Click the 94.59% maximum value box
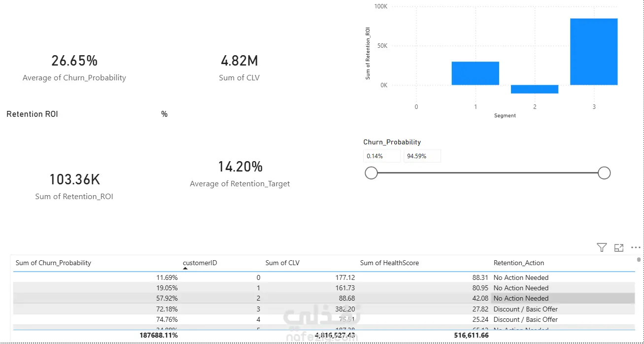This screenshot has width=644, height=344. [x=422, y=156]
